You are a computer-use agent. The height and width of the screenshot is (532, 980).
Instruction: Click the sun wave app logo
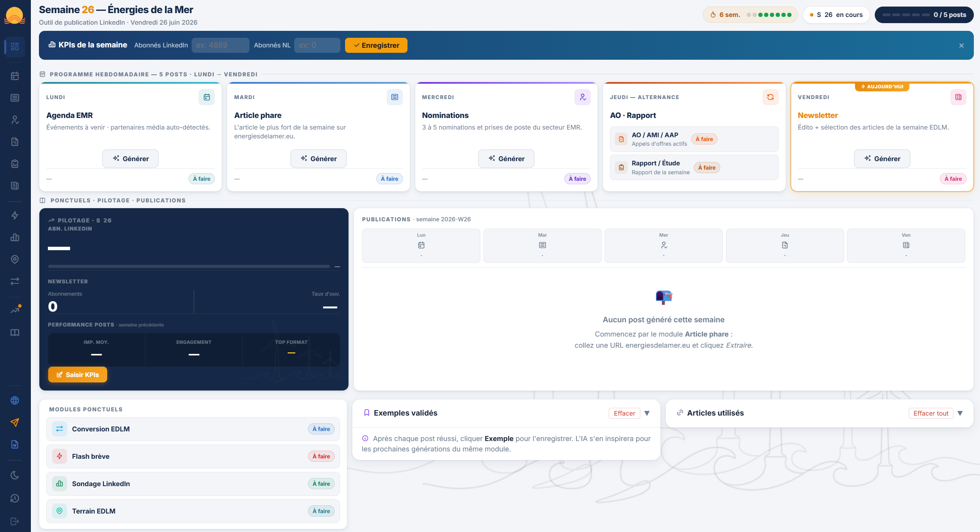coord(15,16)
